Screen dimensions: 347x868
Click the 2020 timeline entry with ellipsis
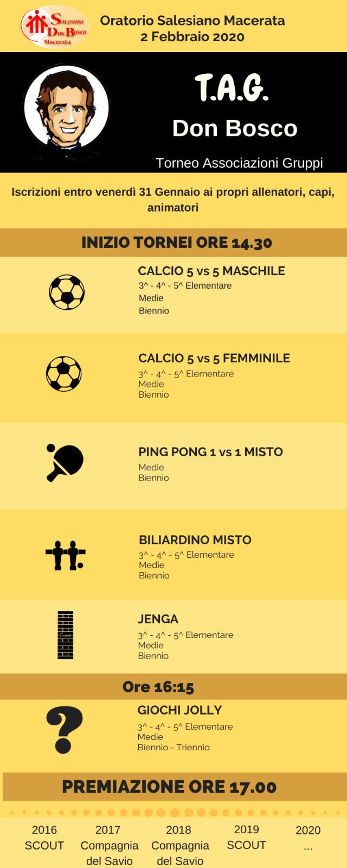[x=308, y=838]
